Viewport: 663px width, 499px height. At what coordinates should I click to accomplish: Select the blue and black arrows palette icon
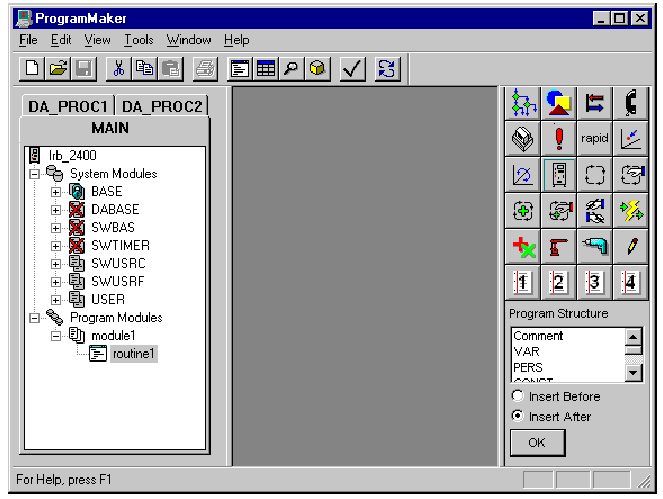click(x=595, y=103)
